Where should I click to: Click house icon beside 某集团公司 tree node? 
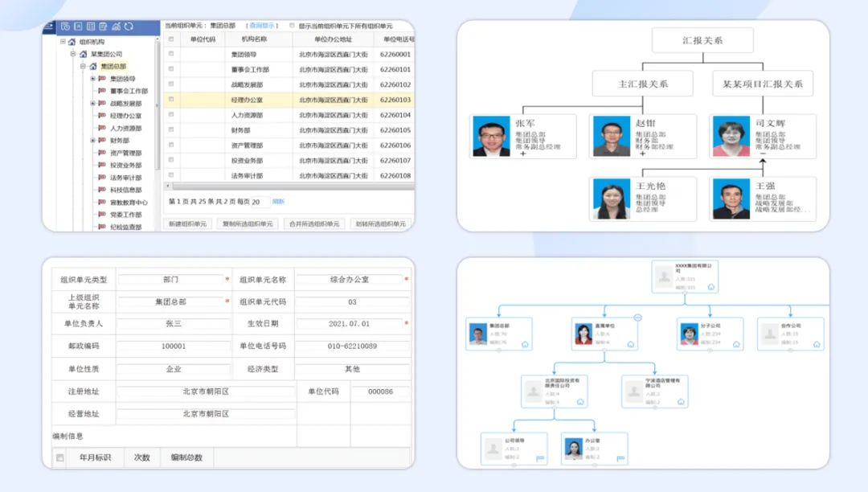click(x=83, y=54)
